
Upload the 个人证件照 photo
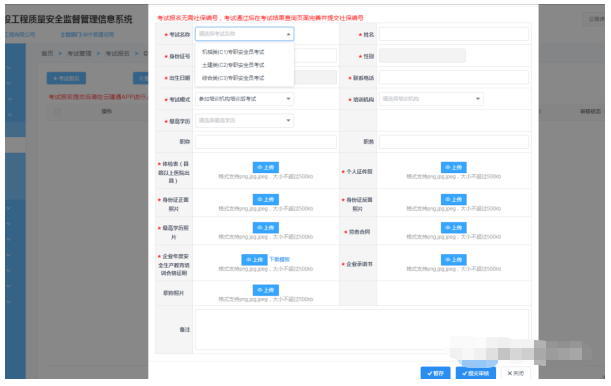(454, 167)
